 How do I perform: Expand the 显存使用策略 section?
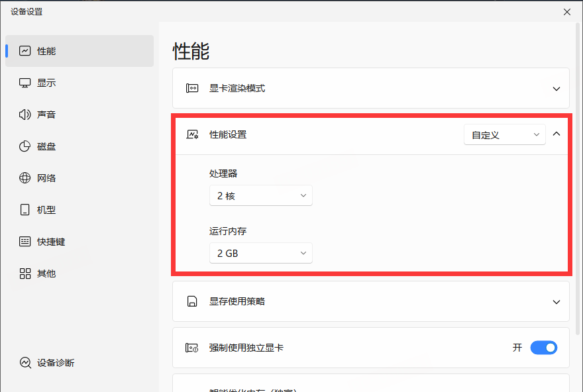point(556,301)
